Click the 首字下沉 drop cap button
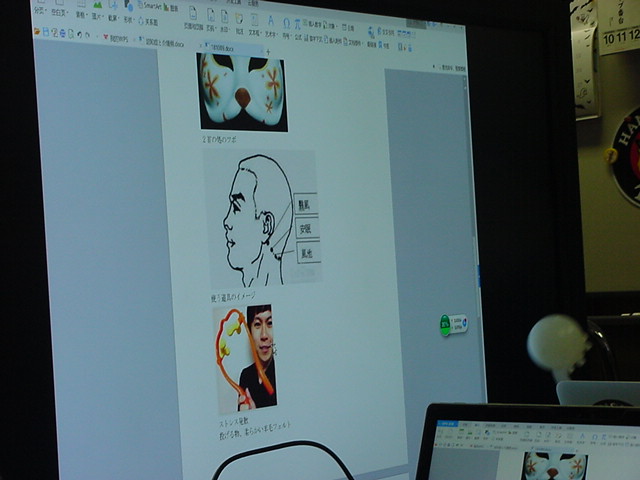The height and width of the screenshot is (480, 640). tap(314, 39)
